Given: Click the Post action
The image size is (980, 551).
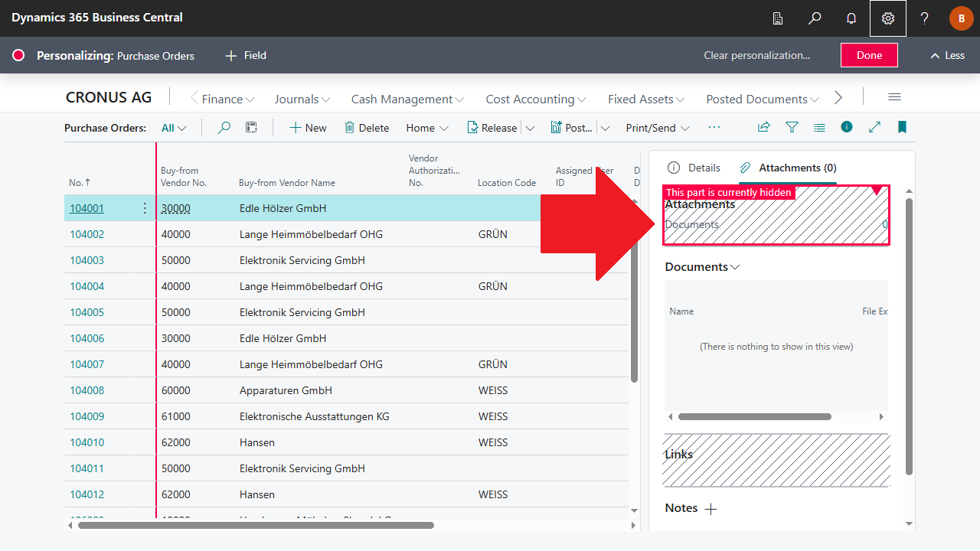Looking at the screenshot, I should [571, 128].
